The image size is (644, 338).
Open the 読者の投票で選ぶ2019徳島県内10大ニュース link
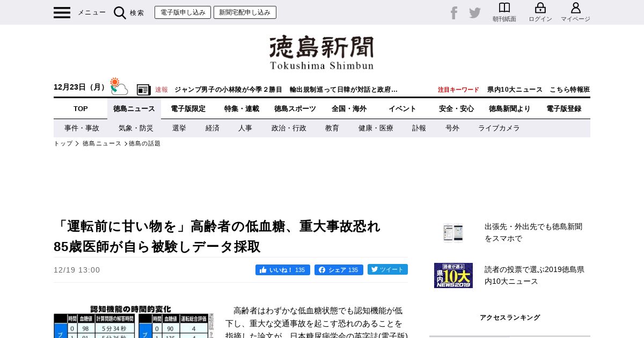[535, 275]
